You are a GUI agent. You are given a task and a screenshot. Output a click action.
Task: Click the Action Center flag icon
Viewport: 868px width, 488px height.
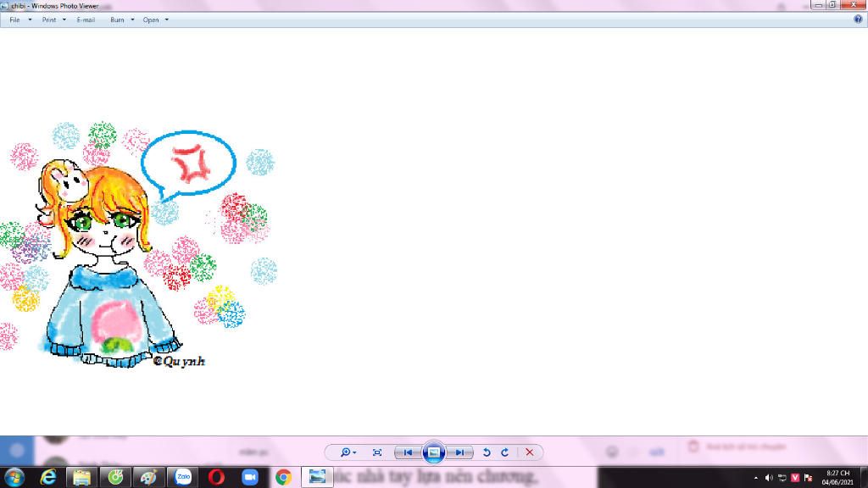[808, 478]
